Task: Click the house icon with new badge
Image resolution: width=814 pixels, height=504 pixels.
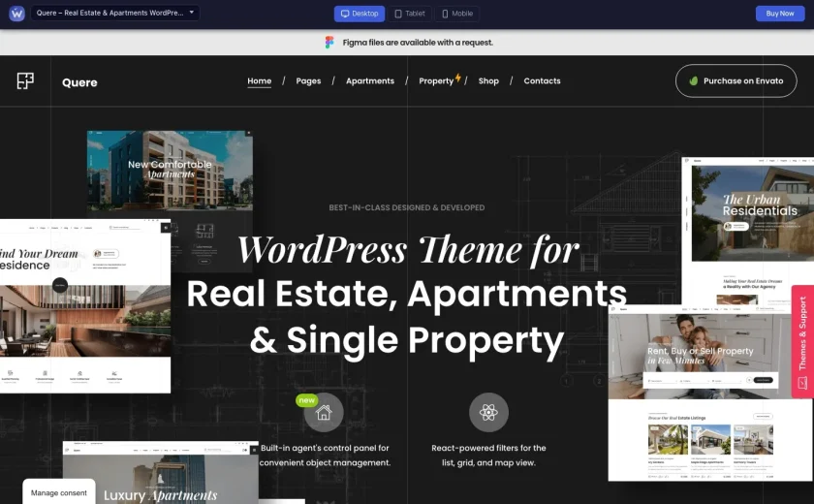Action: click(324, 413)
